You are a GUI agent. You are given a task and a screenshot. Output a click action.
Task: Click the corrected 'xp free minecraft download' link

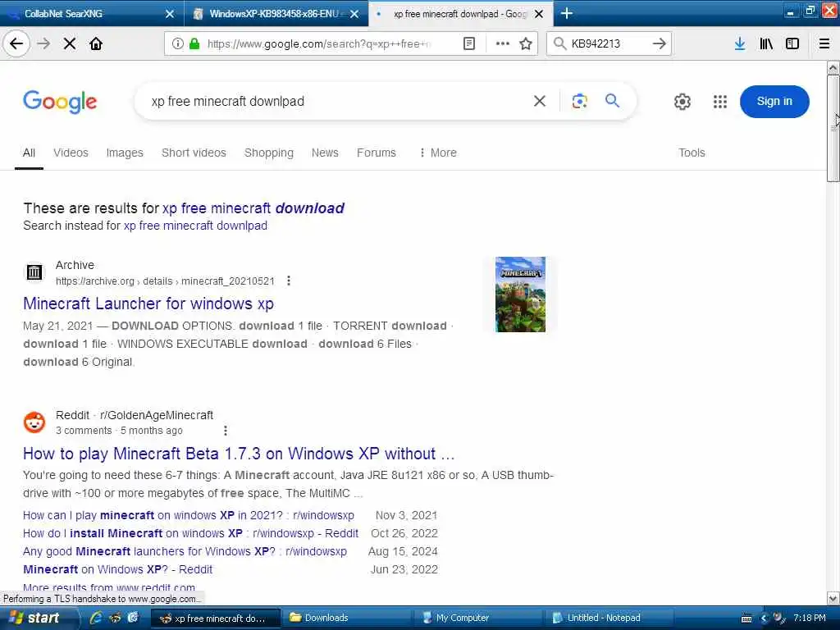tap(253, 208)
